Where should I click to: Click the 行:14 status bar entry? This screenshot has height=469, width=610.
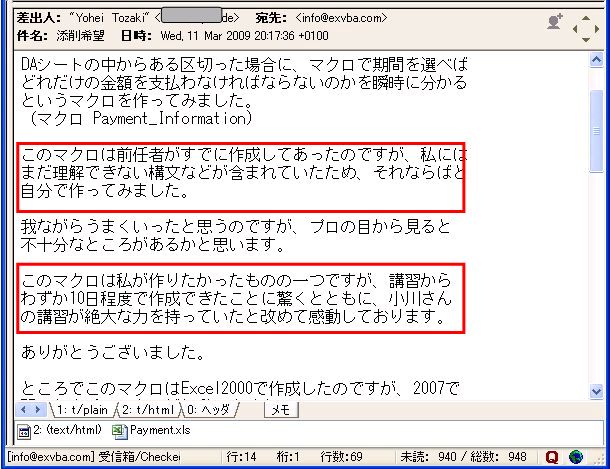point(241,457)
